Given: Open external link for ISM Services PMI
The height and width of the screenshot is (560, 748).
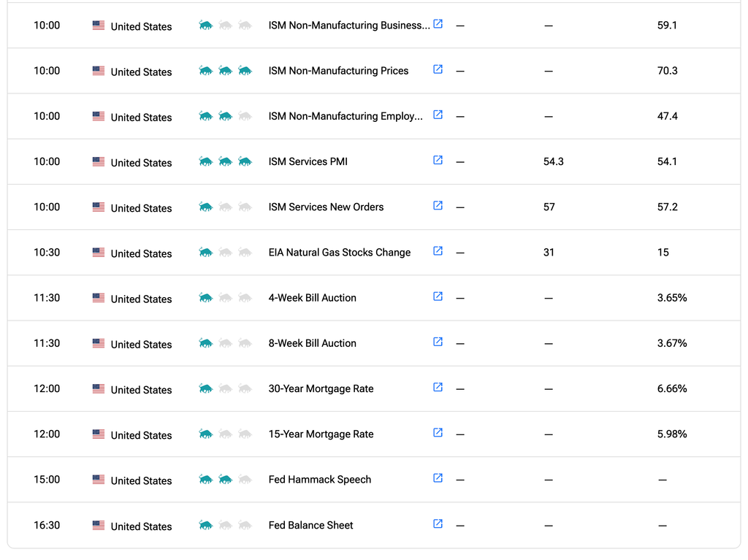Looking at the screenshot, I should click(438, 161).
